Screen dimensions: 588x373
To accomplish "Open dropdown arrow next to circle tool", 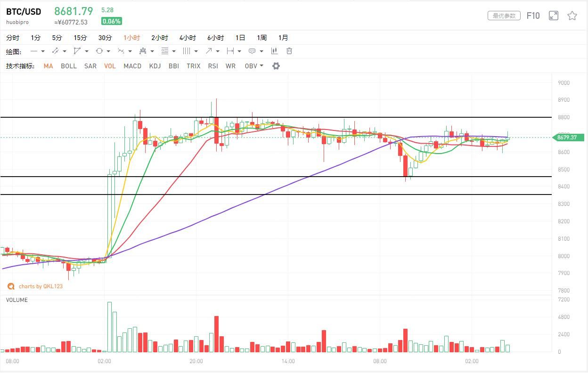I will 108,51.
